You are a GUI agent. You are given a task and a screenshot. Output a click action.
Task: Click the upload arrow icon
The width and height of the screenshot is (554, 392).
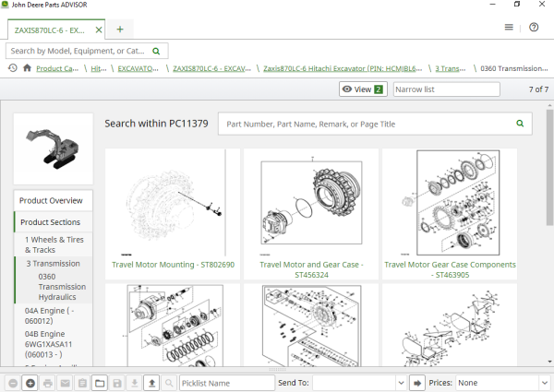(152, 383)
